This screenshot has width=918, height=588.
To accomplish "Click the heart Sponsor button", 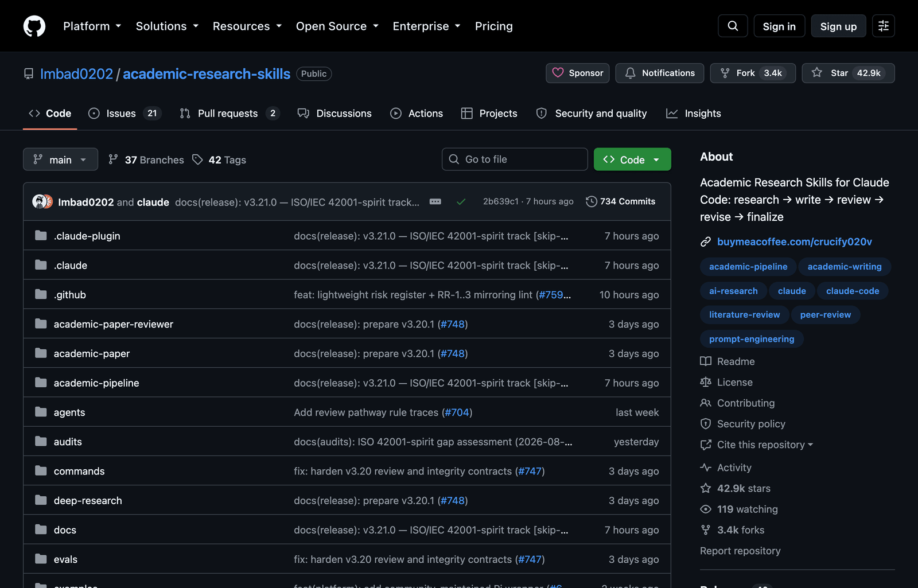I will click(577, 73).
